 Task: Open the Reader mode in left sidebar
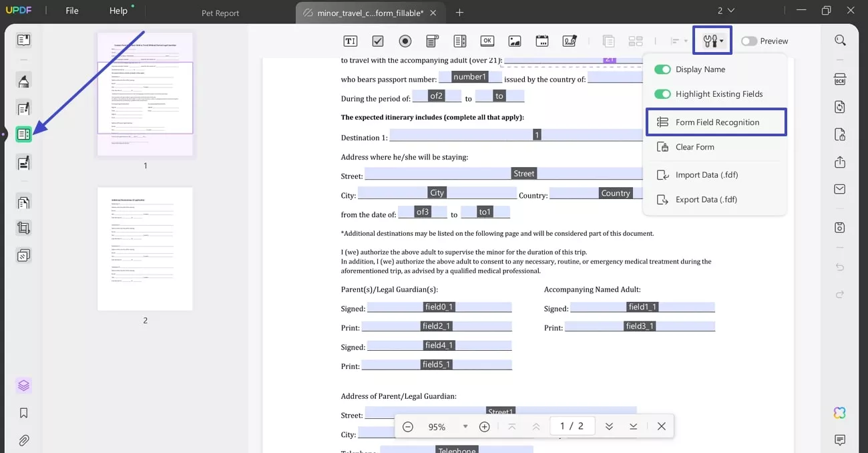24,40
